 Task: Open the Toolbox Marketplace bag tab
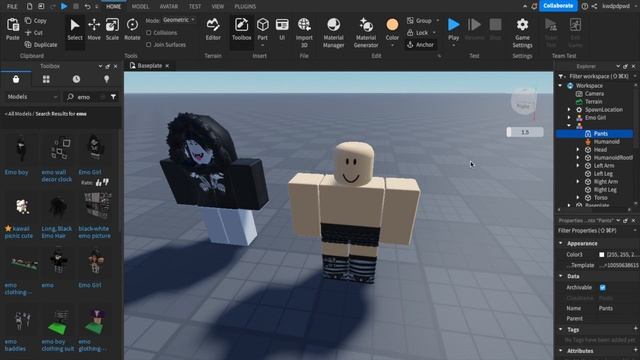pos(16,79)
